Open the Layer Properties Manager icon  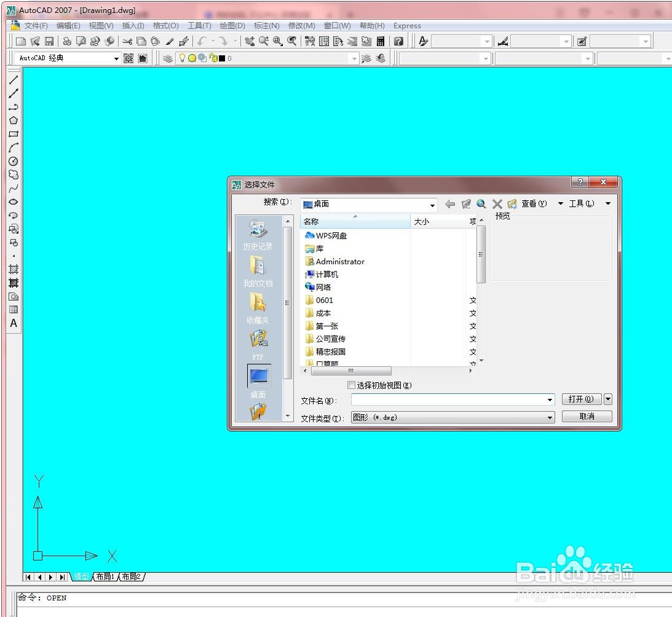168,58
